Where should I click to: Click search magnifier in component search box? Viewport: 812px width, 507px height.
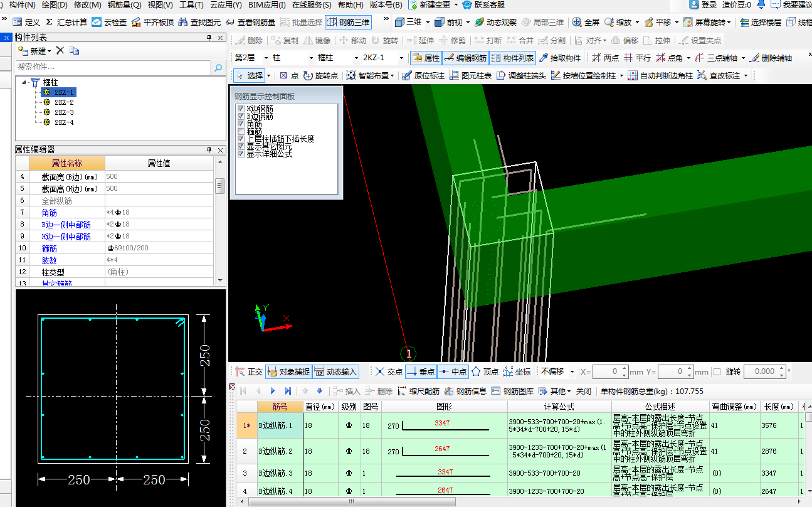coord(218,67)
